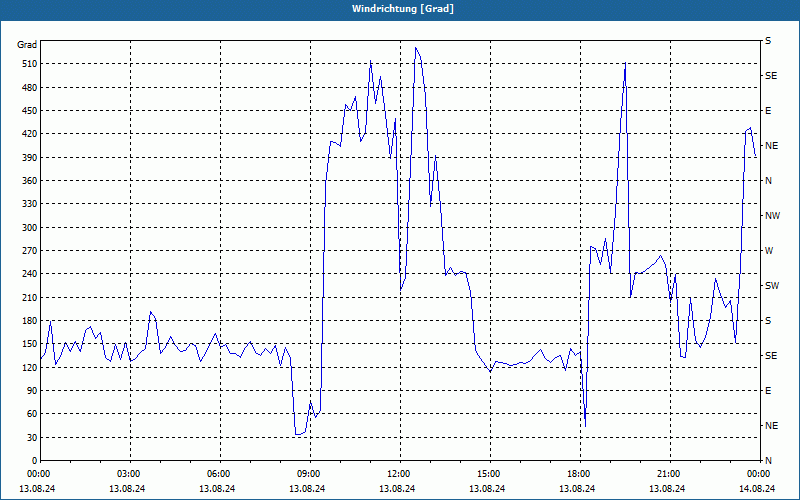Pick the 150 y-axis value
Screen dimensions: 800x500
(30, 344)
